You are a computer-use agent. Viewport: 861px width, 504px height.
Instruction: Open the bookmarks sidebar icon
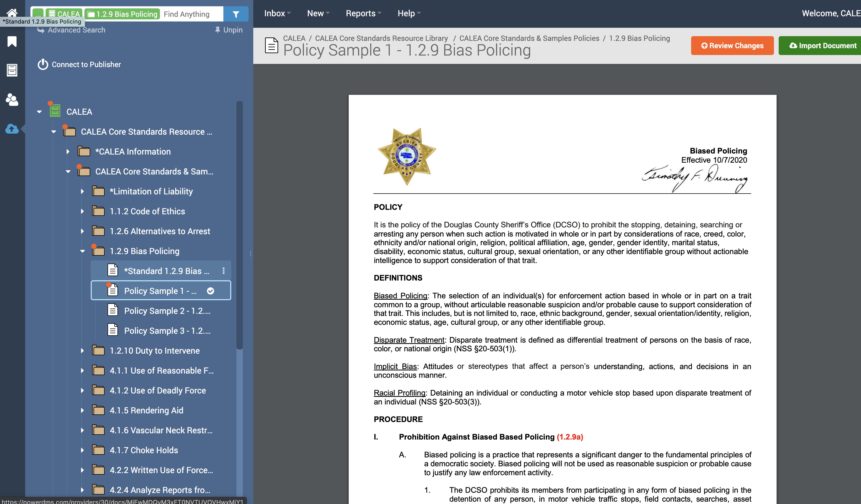[x=12, y=41]
